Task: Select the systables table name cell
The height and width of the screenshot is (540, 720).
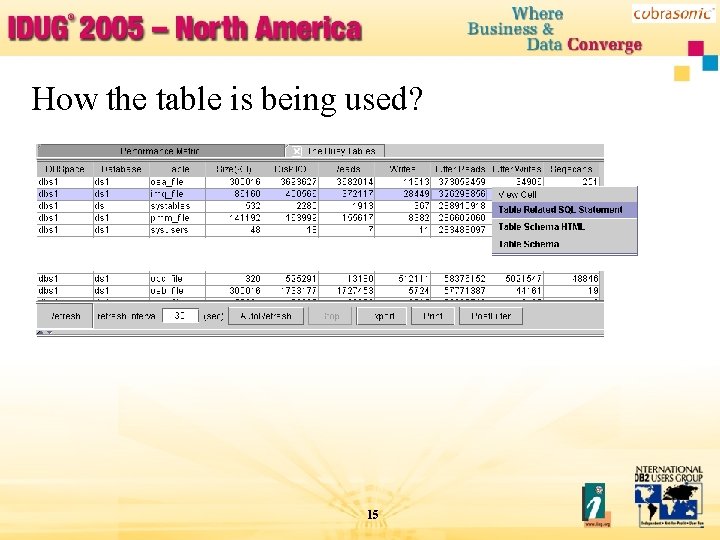Action: pyautogui.click(x=177, y=206)
